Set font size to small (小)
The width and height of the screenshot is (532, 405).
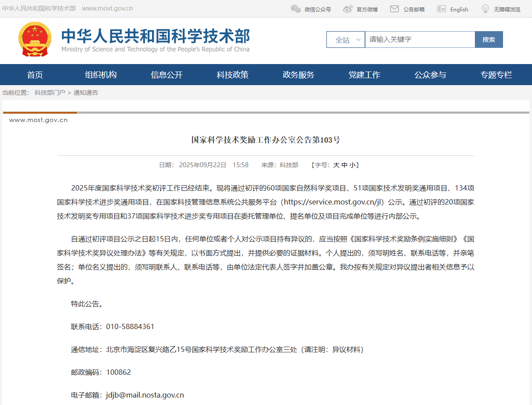tap(353, 165)
